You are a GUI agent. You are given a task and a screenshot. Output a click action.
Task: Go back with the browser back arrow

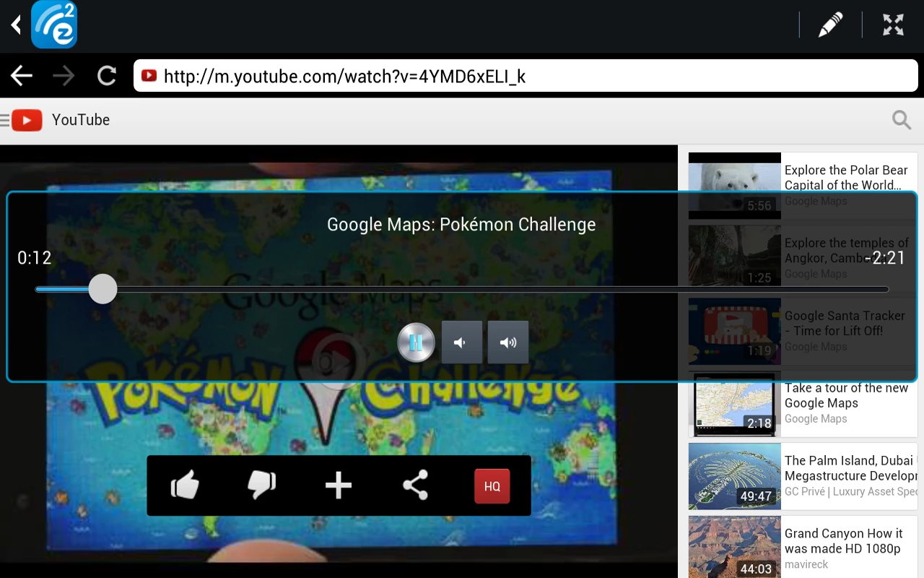tap(21, 76)
